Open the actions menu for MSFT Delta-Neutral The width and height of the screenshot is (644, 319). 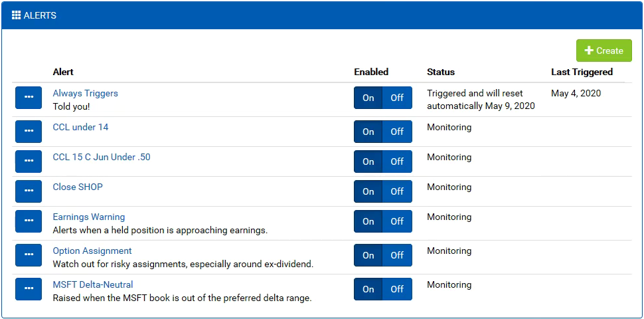(x=29, y=289)
